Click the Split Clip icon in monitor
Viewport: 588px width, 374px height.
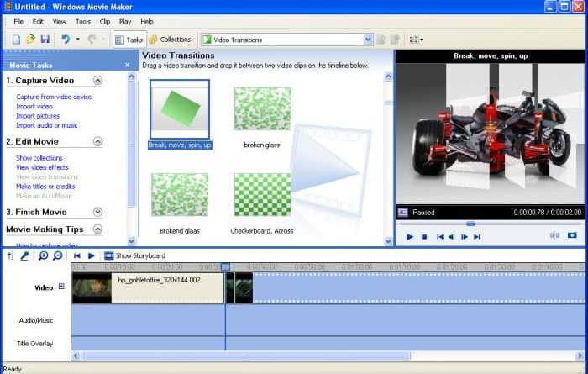pos(554,235)
